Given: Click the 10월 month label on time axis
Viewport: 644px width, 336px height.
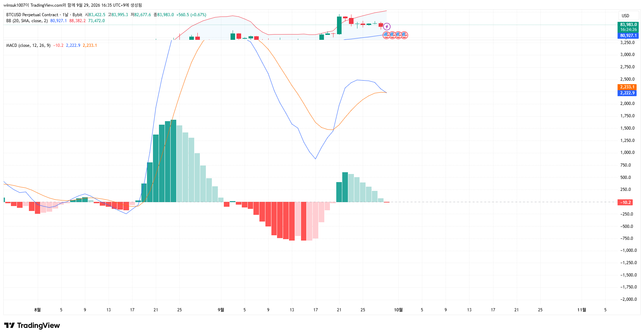Looking at the screenshot, I should tap(398, 310).
